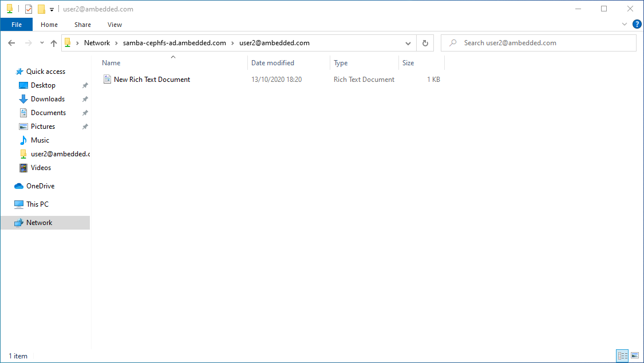Click the pin icon next to Documents
644x363 pixels.
point(85,113)
